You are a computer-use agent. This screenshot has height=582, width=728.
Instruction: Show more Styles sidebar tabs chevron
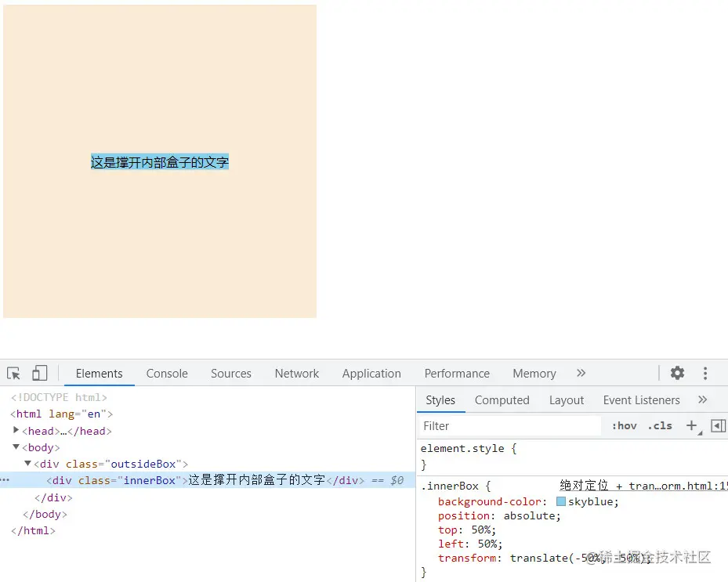point(702,399)
